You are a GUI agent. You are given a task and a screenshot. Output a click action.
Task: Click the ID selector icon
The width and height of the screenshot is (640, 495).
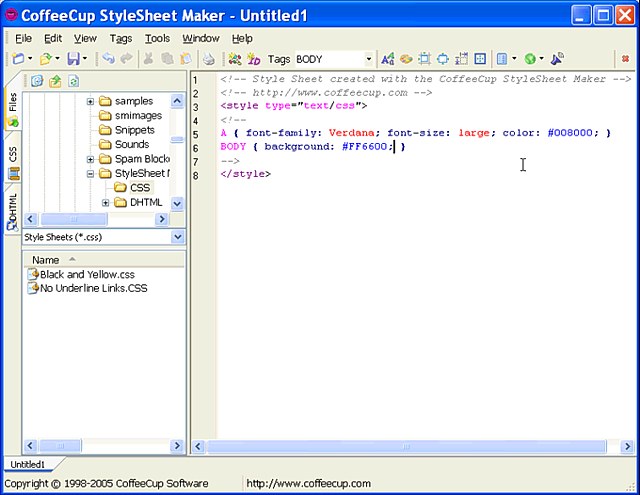coord(254,59)
